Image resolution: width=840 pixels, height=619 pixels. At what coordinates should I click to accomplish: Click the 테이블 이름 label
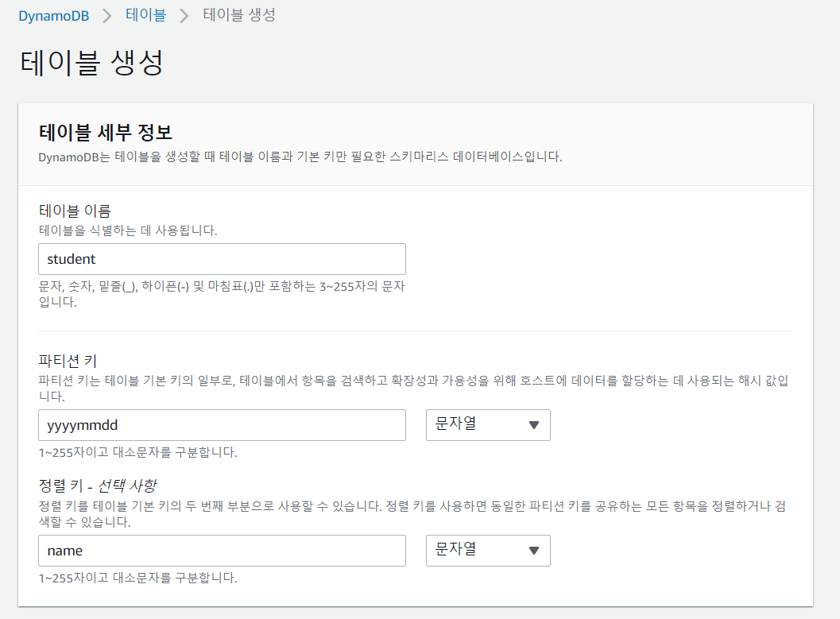(75, 211)
